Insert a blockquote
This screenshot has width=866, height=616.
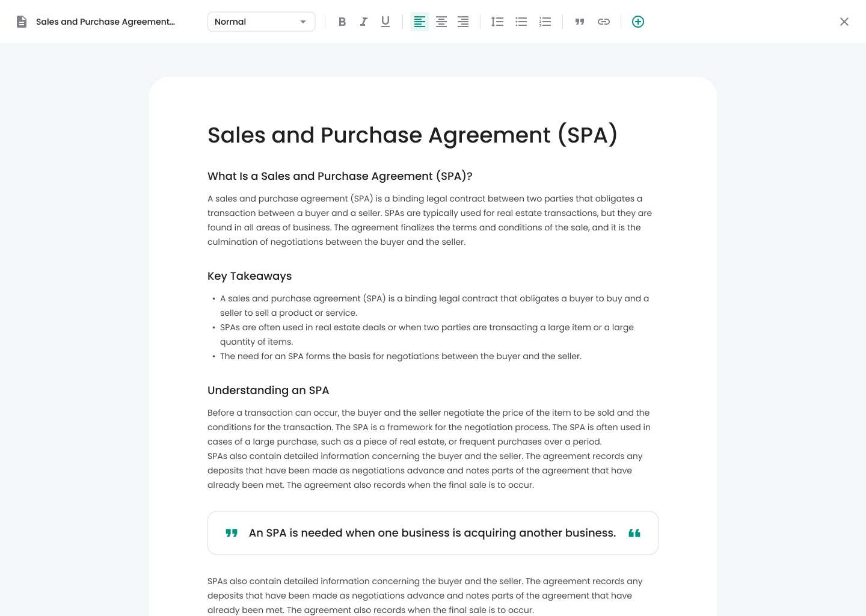click(x=579, y=21)
